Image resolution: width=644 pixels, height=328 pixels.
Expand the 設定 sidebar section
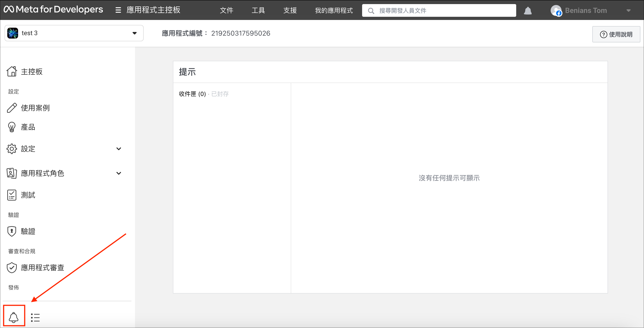click(x=119, y=149)
